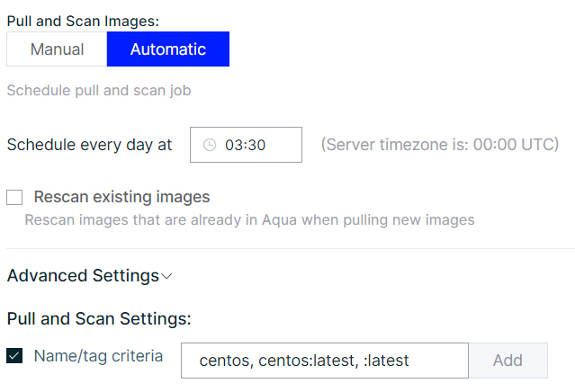575x392 pixels.
Task: Click the Pull and Scan Settings heading
Action: [99, 319]
